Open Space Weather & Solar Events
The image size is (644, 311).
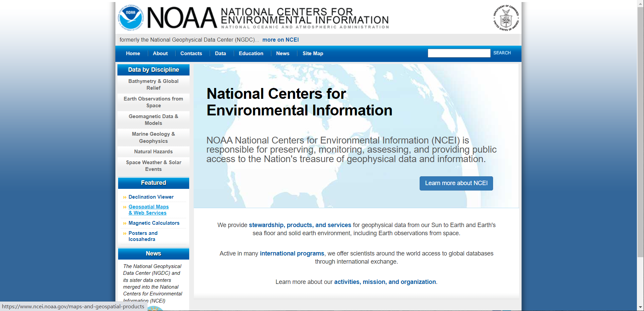(x=153, y=166)
